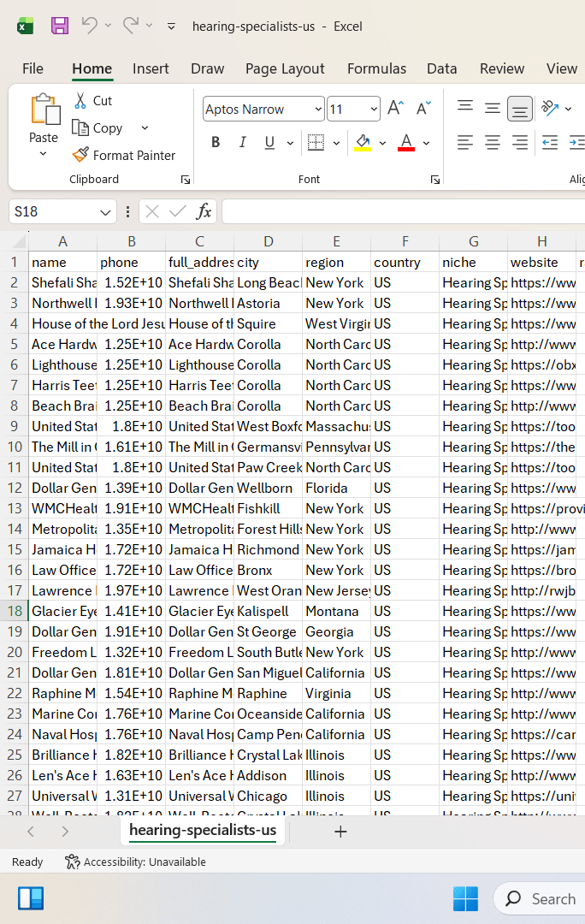Activate the Format Painter

pos(124,155)
